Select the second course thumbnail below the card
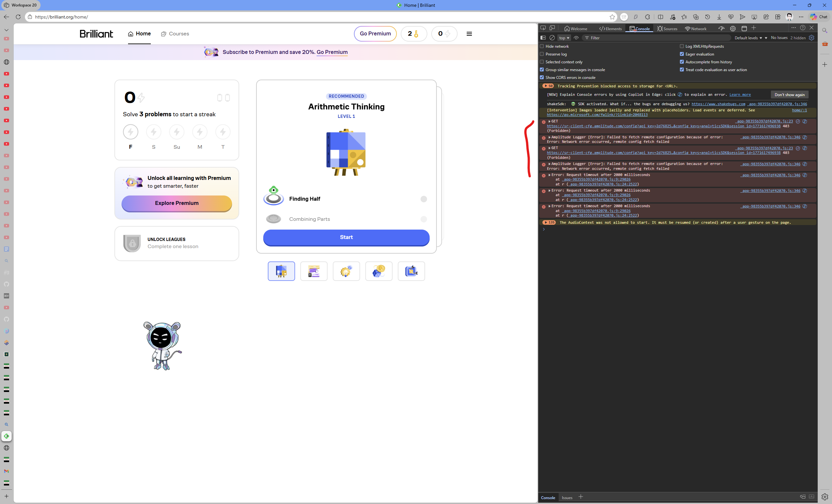 coord(314,271)
